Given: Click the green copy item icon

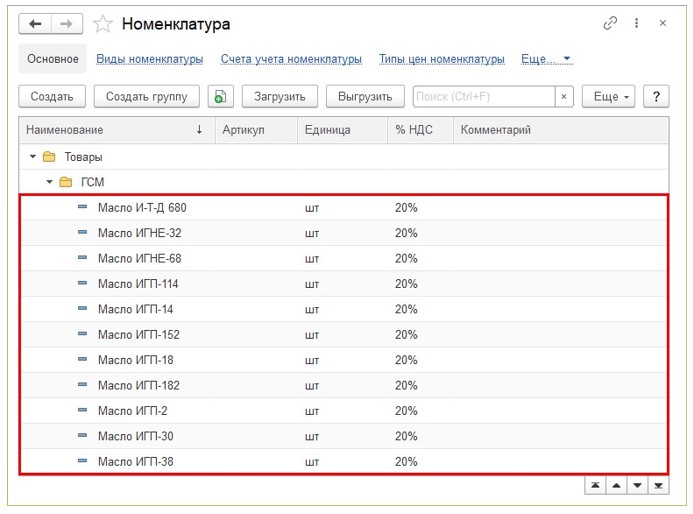Looking at the screenshot, I should (x=220, y=97).
